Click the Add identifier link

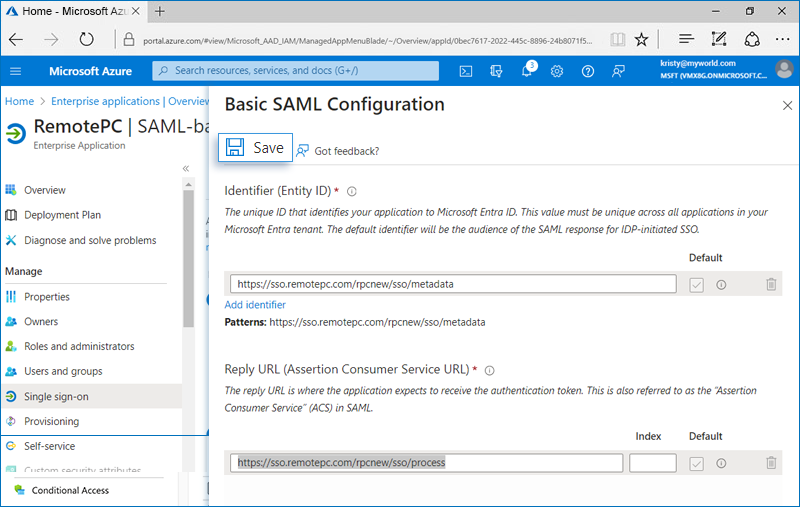click(255, 305)
